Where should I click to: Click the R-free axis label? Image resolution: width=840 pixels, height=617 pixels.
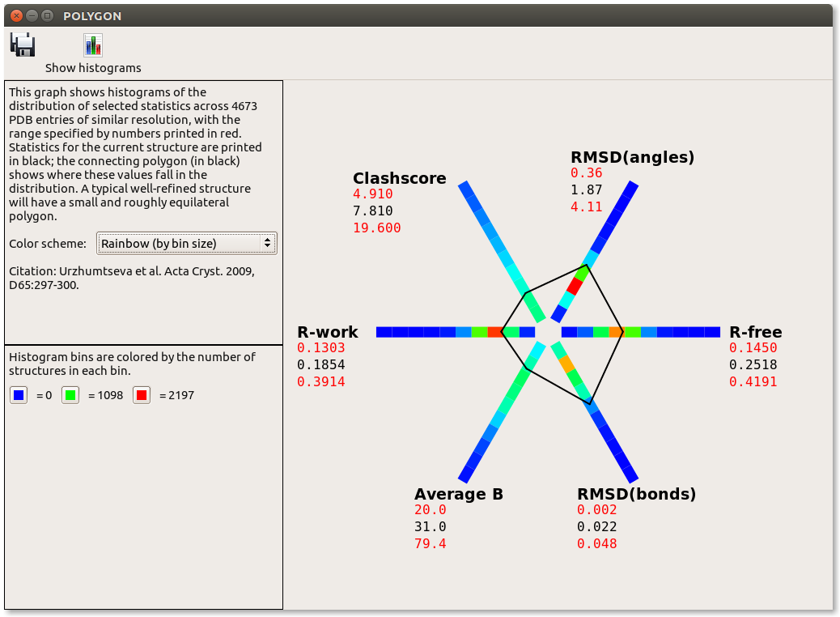757,332
